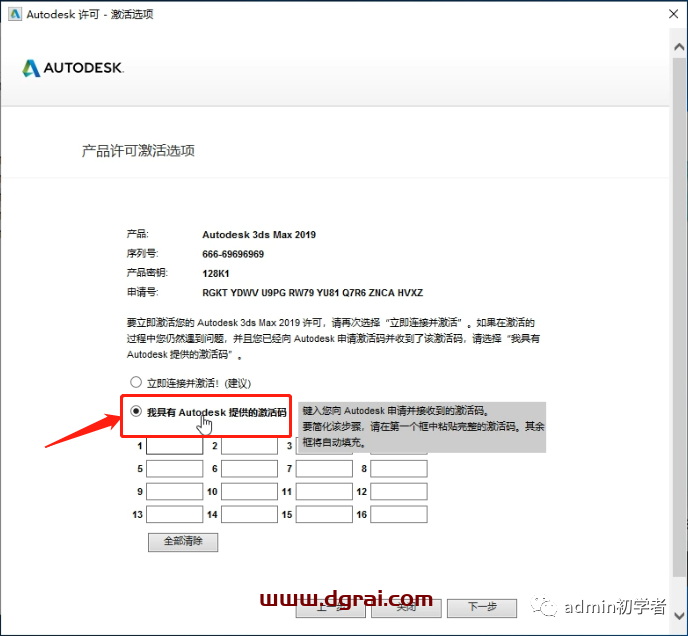Viewport: 688px width, 636px height.
Task: Click activation code field 13
Action: pos(175,514)
